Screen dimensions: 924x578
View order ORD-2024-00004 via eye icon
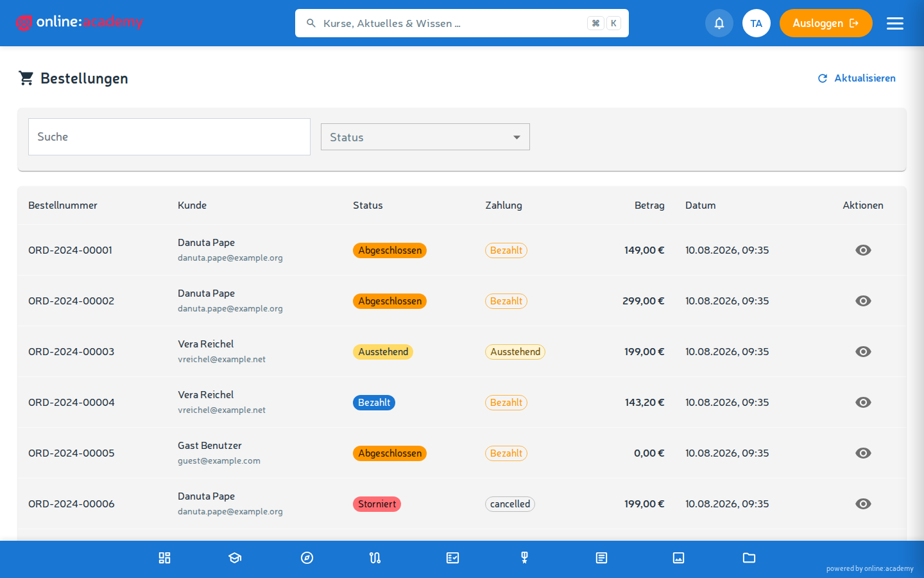tap(863, 402)
